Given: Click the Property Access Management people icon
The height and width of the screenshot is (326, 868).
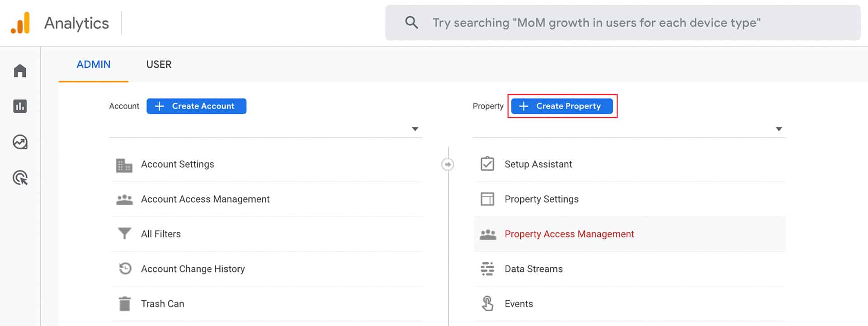Looking at the screenshot, I should (x=488, y=234).
